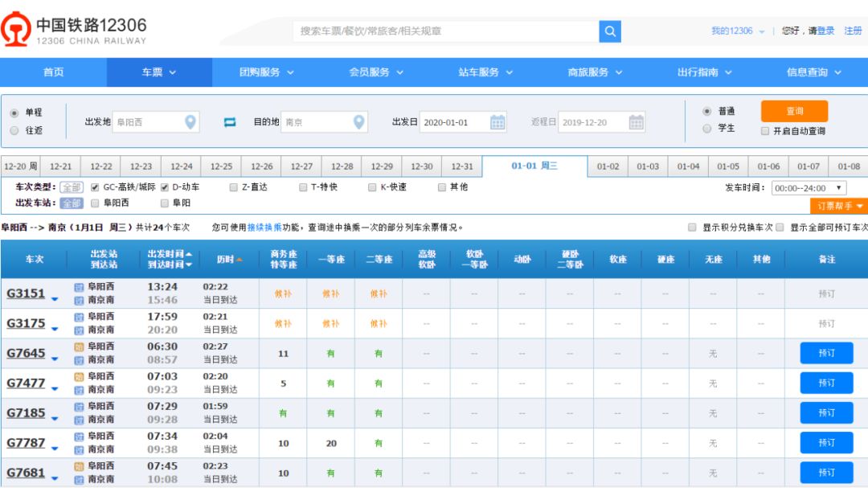Viewport: 868px width, 488px height.
Task: Disable the D-动车 train type checkbox
Action: [165, 187]
